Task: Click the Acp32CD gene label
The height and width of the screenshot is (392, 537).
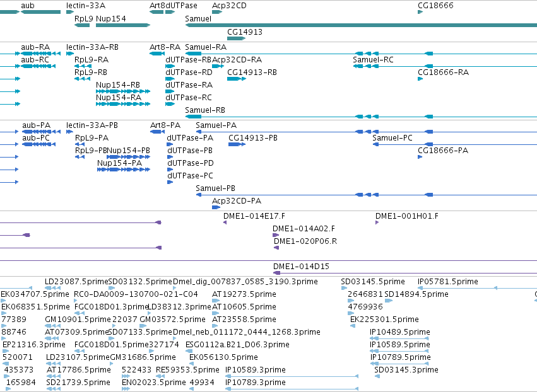Action: point(229,6)
